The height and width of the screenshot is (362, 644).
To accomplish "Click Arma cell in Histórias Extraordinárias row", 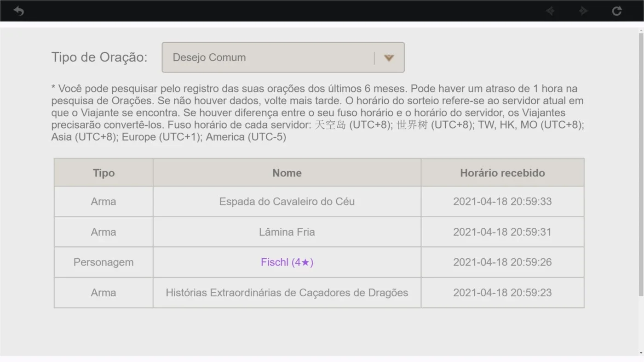I will (x=103, y=293).
